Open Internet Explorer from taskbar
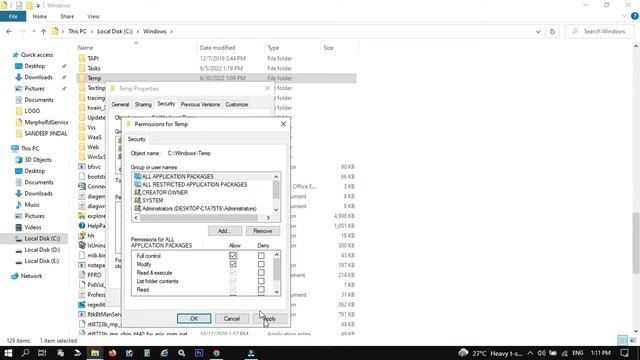 click(x=164, y=353)
